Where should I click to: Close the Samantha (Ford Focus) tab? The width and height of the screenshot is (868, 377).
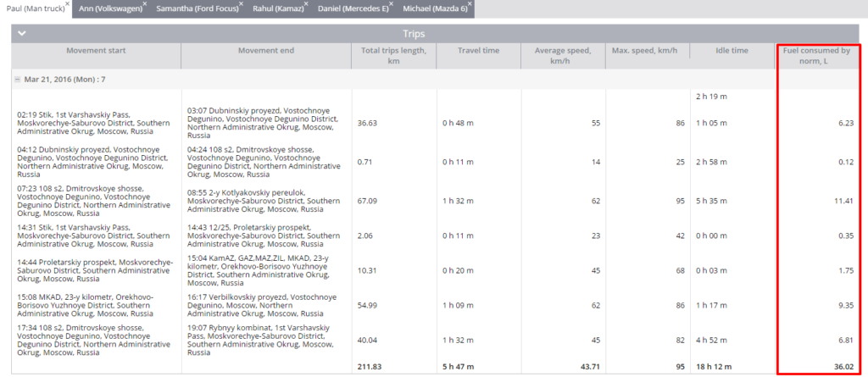coord(241,4)
